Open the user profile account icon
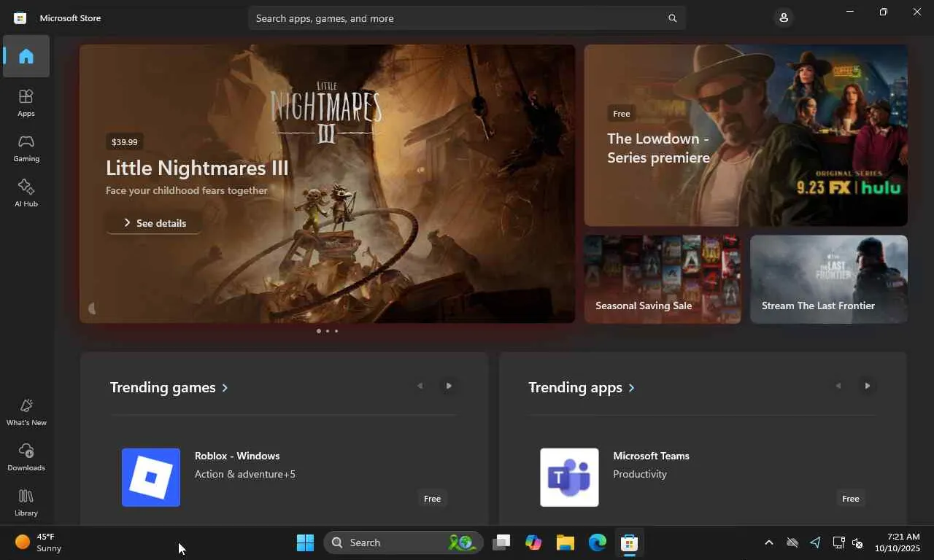The width and height of the screenshot is (934, 560). tap(784, 17)
